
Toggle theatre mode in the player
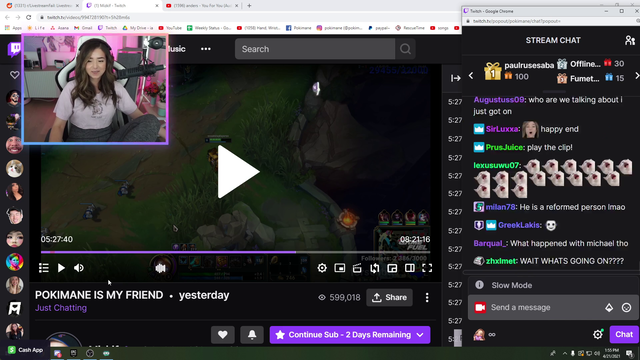coord(409,268)
